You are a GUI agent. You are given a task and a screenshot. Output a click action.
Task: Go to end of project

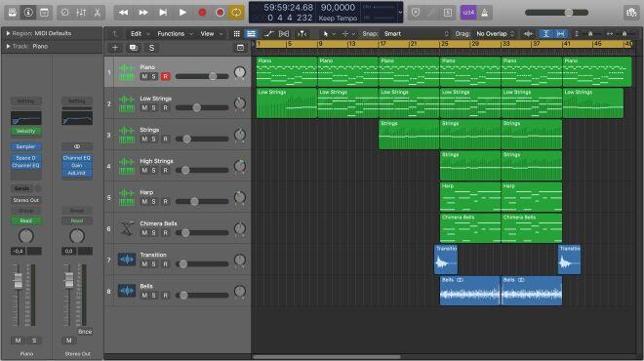tap(163, 13)
